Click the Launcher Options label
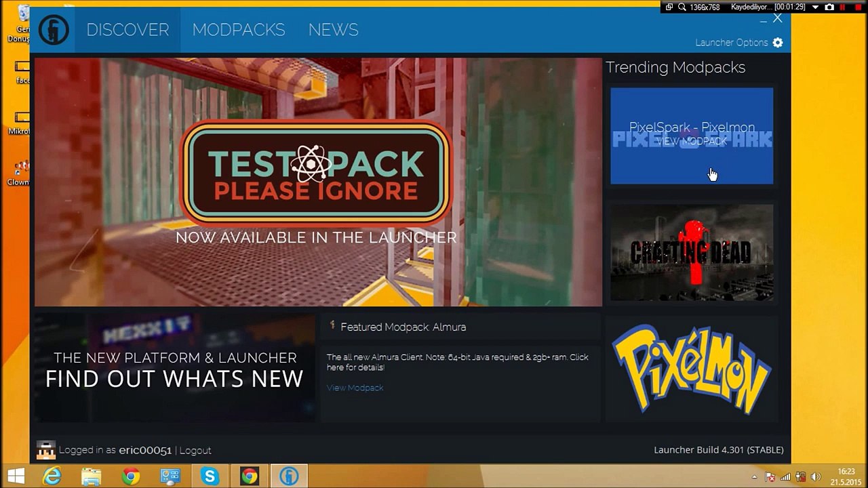 [732, 43]
